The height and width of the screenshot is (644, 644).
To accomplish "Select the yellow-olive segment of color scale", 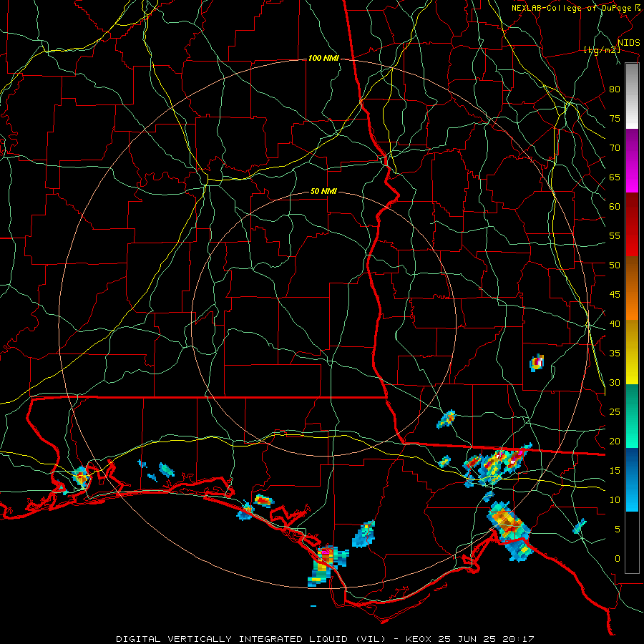I will [632, 352].
